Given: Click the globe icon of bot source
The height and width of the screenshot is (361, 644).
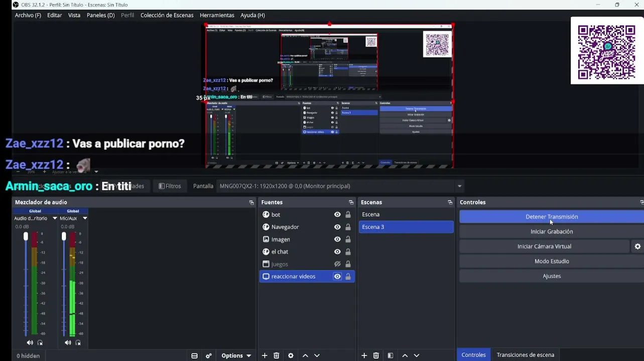Looking at the screenshot, I should point(266,215).
